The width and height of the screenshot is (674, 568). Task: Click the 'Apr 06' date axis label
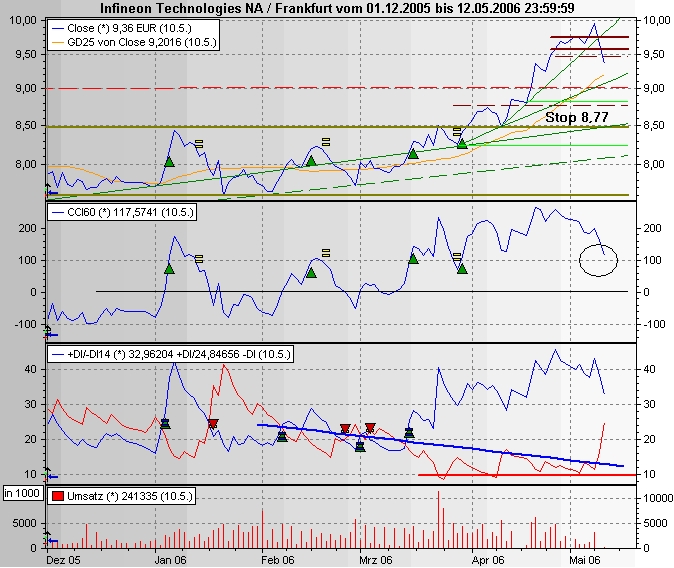(488, 560)
